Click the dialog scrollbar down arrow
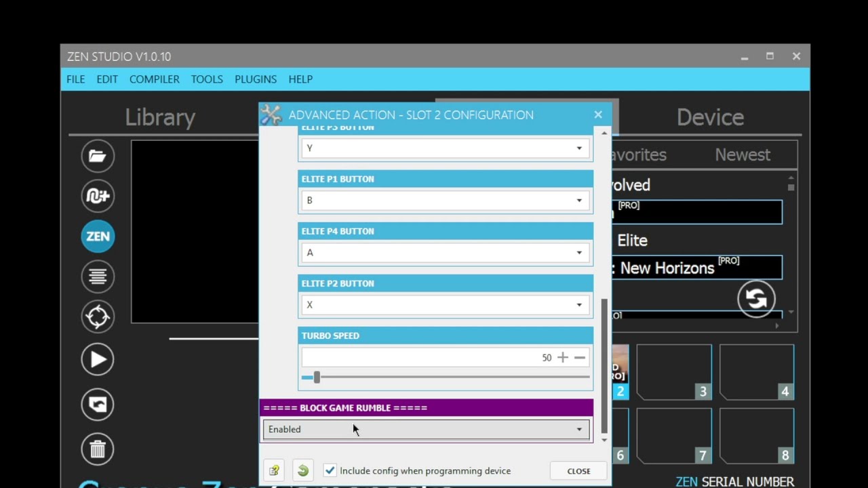This screenshot has height=488, width=868. tap(604, 441)
